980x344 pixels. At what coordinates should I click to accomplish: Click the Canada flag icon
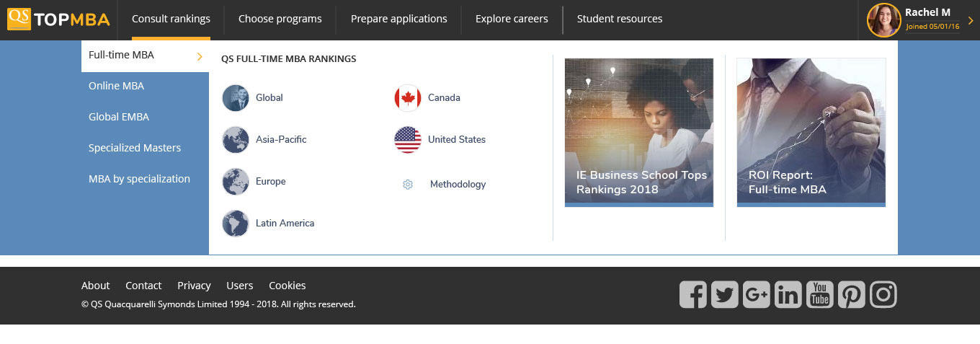[408, 97]
